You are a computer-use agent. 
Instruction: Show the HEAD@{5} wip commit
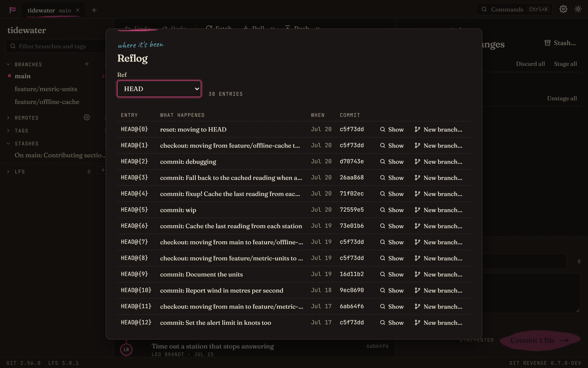point(392,210)
